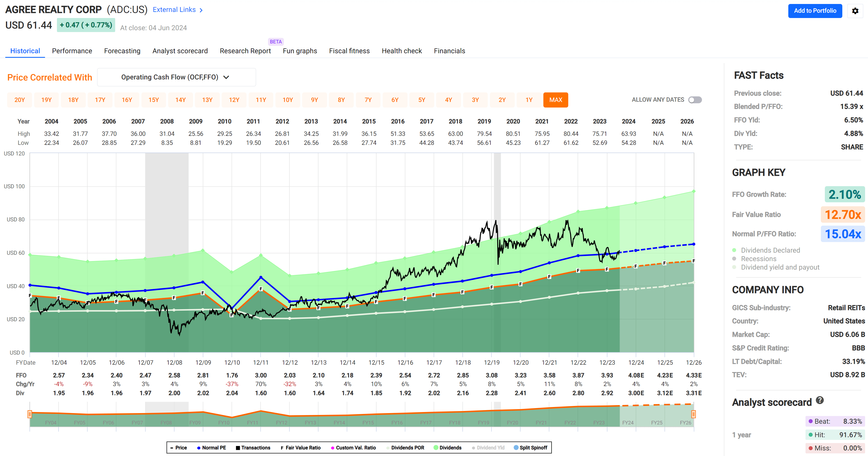Toggle Fair Value Ratio legend item
Screen dimensions: 868x456
pos(300,448)
